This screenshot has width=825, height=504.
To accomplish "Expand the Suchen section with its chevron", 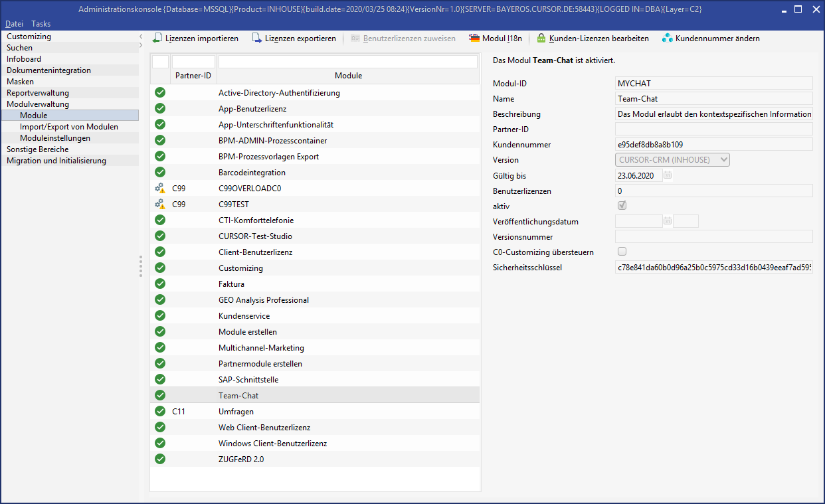I will [140, 47].
